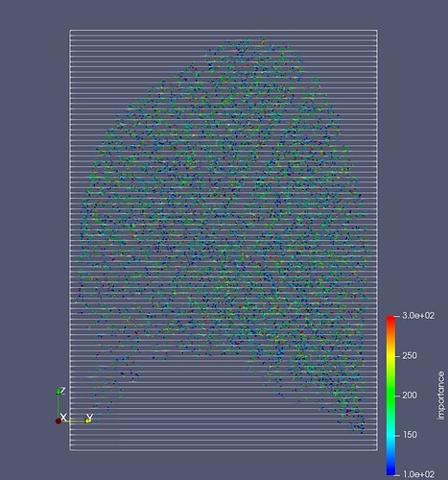Click the green Z axis arrow tip
448x480 pixels.
59,391
